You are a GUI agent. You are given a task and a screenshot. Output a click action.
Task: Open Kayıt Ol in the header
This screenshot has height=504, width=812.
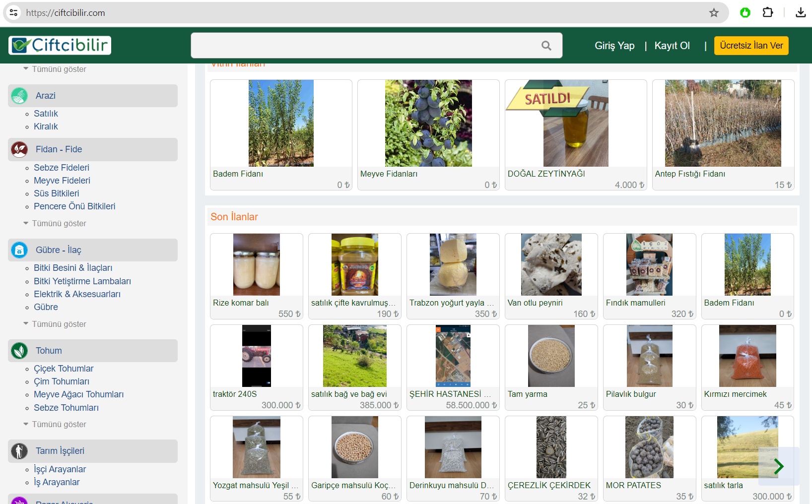[x=672, y=46]
